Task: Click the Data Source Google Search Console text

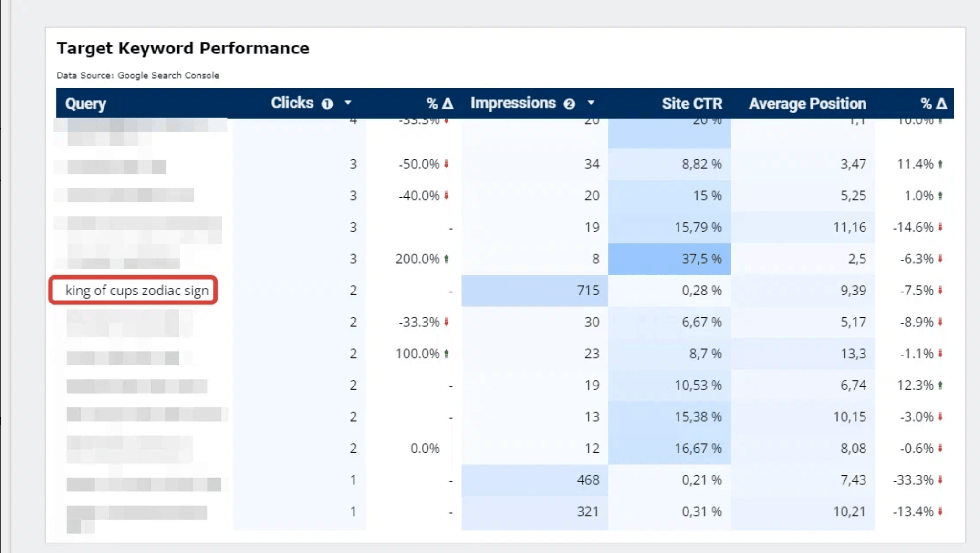Action: coord(138,75)
